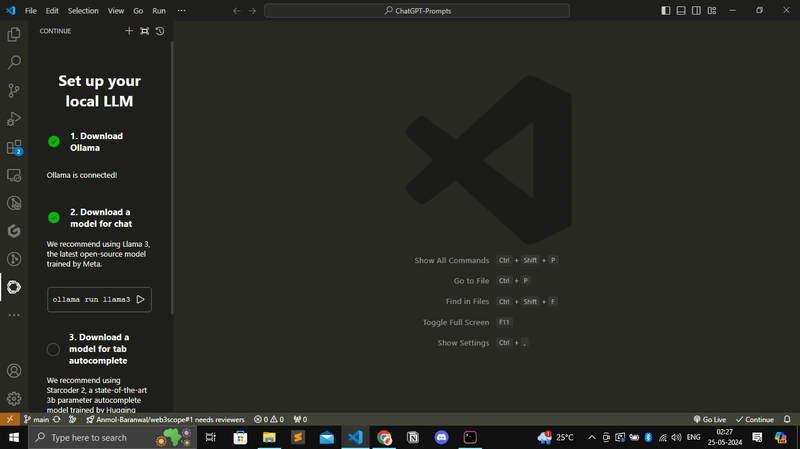800x449 pixels.
Task: Start a new Continue session with plus icon
Action: tap(129, 31)
